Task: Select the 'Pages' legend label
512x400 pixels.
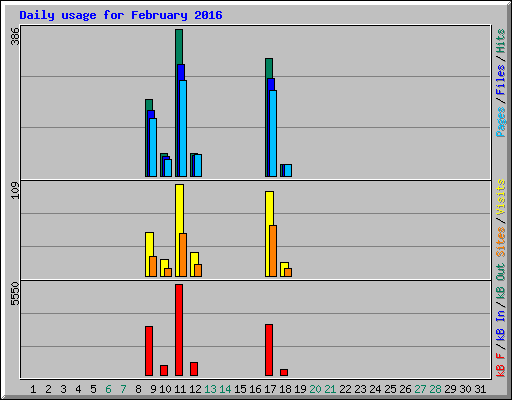Action: click(501, 122)
